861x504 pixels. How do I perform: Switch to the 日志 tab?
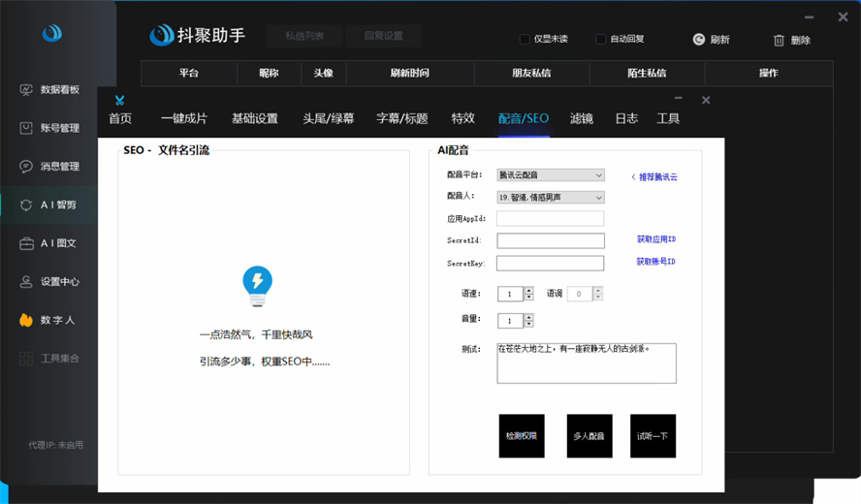[x=626, y=118]
